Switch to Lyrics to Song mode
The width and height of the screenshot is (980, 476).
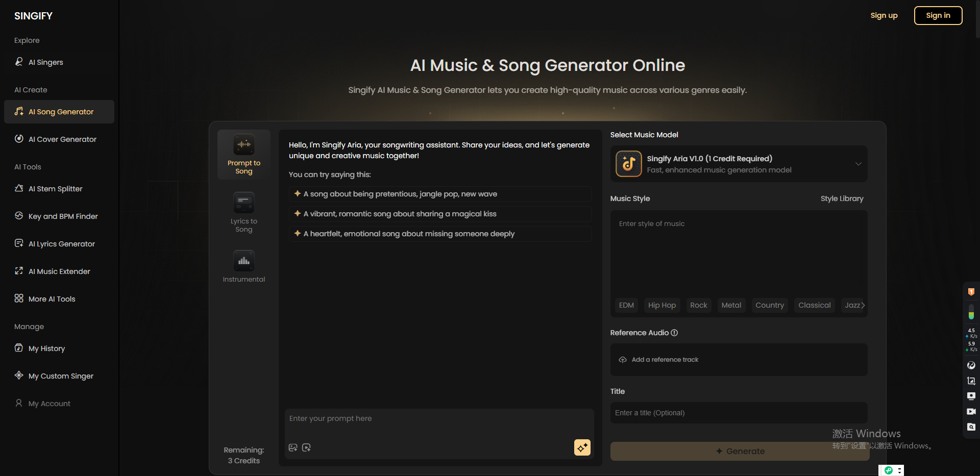243,212
